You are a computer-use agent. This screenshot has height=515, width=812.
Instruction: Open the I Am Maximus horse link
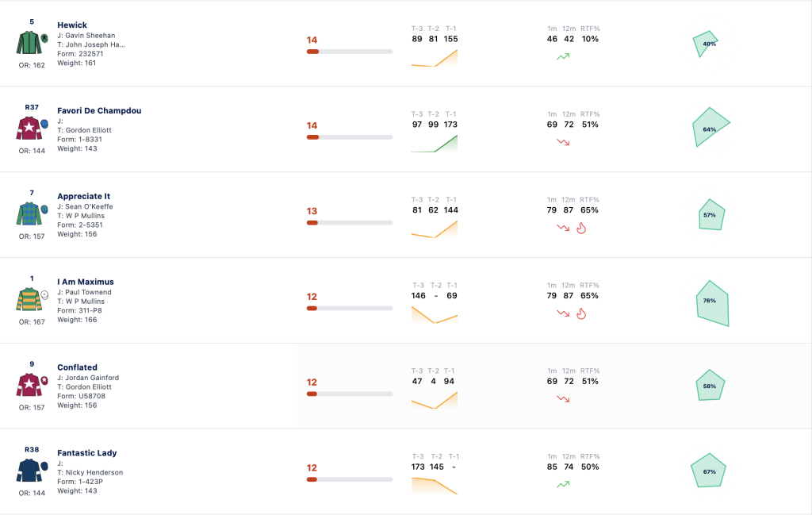click(86, 282)
